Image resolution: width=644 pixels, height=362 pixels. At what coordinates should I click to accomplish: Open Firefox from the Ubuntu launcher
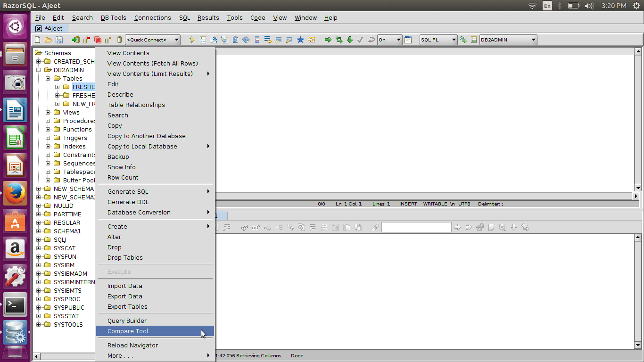point(15,193)
